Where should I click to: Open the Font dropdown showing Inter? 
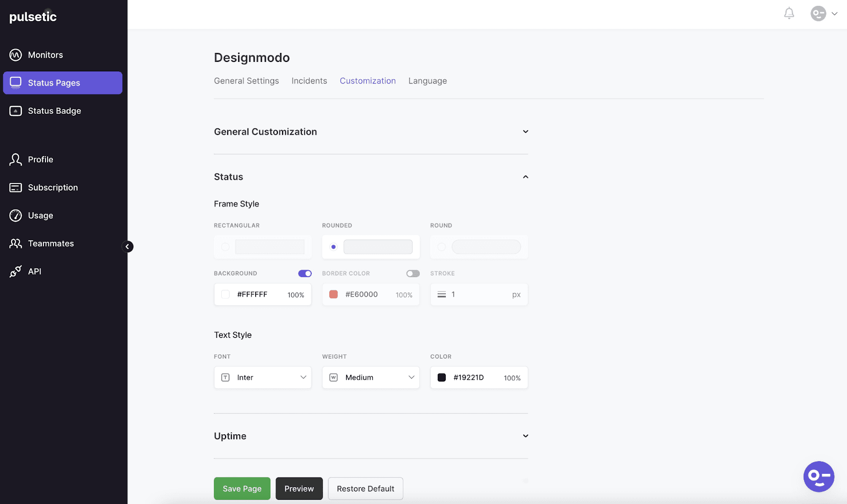(263, 378)
